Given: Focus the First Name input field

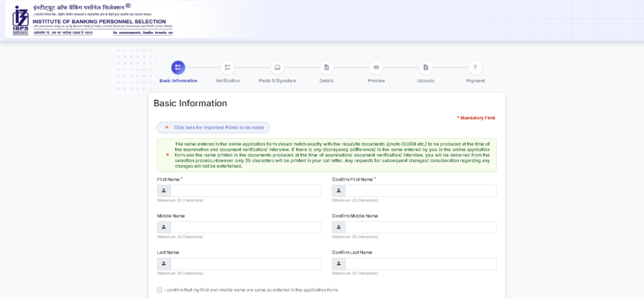Looking at the screenshot, I should (x=246, y=191).
